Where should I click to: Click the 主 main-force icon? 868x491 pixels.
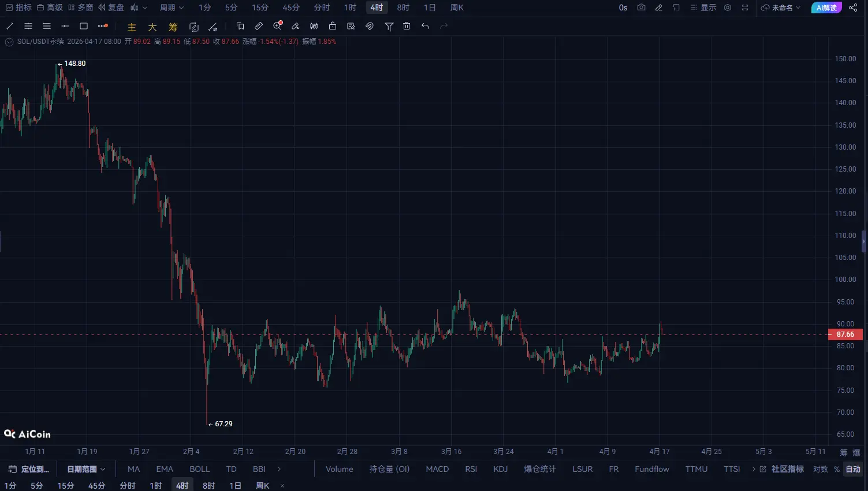pos(132,27)
